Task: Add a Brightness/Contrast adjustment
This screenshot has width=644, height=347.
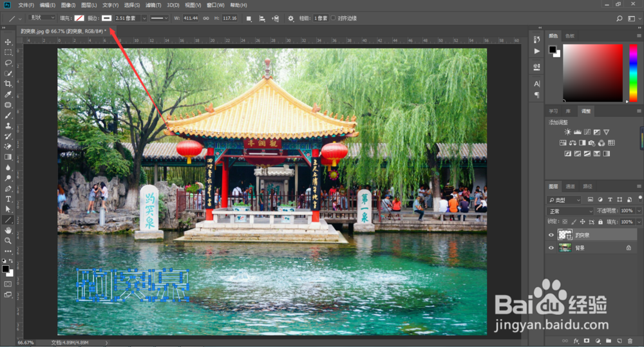Action: (567, 132)
